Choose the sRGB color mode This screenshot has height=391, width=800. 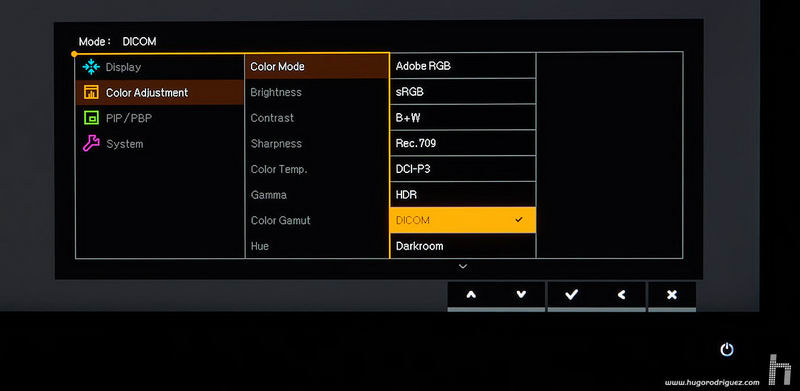click(x=463, y=92)
